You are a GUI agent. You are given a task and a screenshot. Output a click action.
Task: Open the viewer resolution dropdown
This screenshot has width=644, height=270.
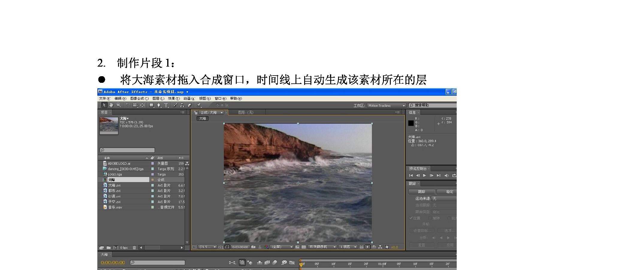click(282, 247)
